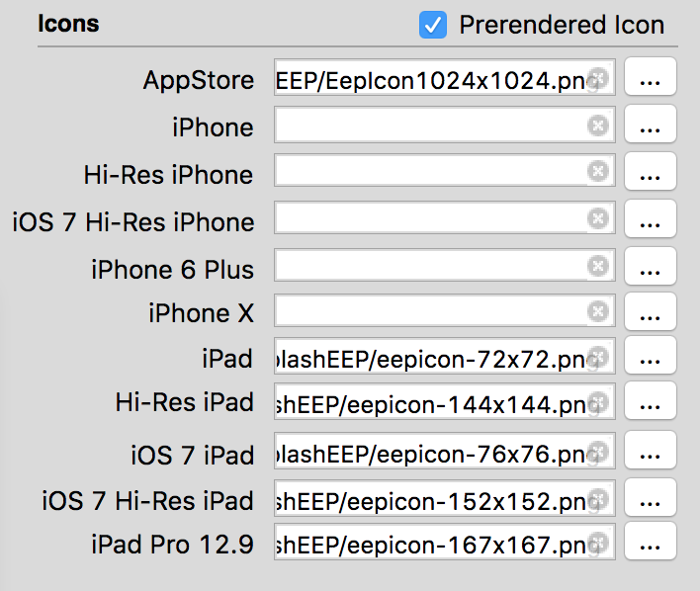
Task: Clear the iPhone 6 Plus icon field
Action: pos(597,266)
